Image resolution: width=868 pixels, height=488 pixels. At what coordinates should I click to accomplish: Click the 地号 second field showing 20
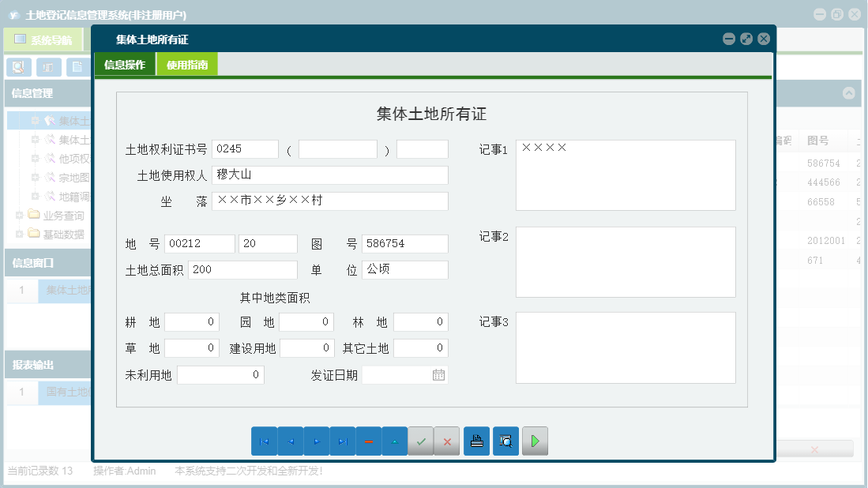[268, 243]
